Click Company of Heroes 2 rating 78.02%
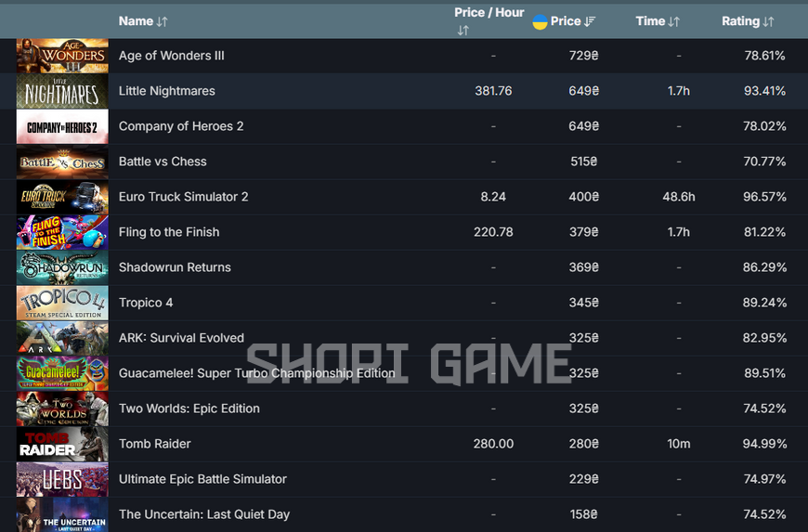The image size is (808, 532). [x=764, y=126]
